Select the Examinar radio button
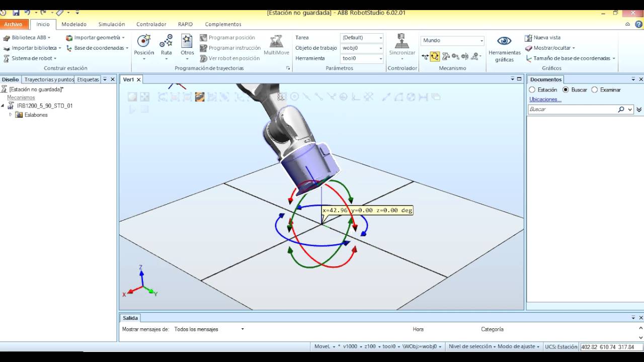 [595, 89]
